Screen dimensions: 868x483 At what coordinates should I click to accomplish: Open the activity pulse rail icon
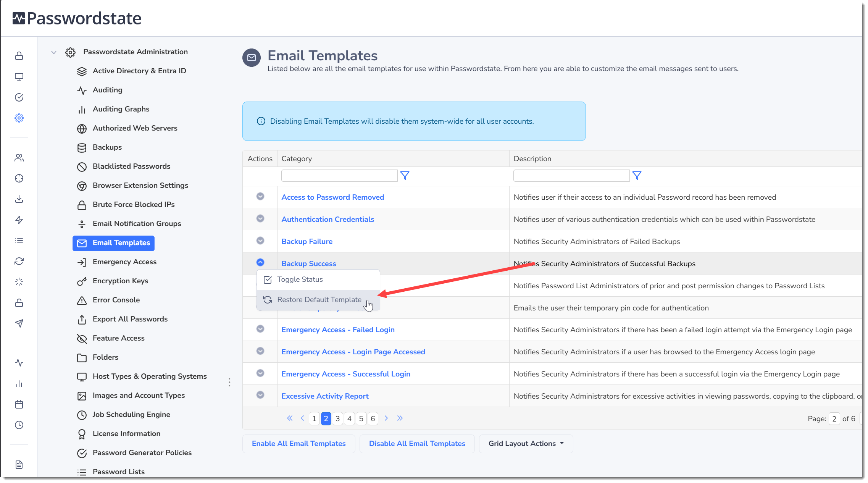19,363
